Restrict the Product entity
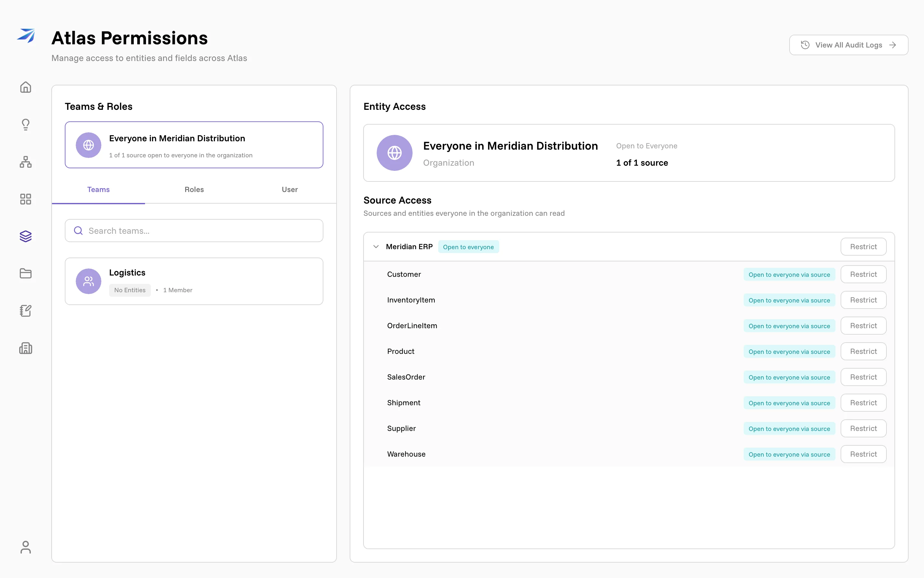Screen dimensions: 924x578 (863, 351)
